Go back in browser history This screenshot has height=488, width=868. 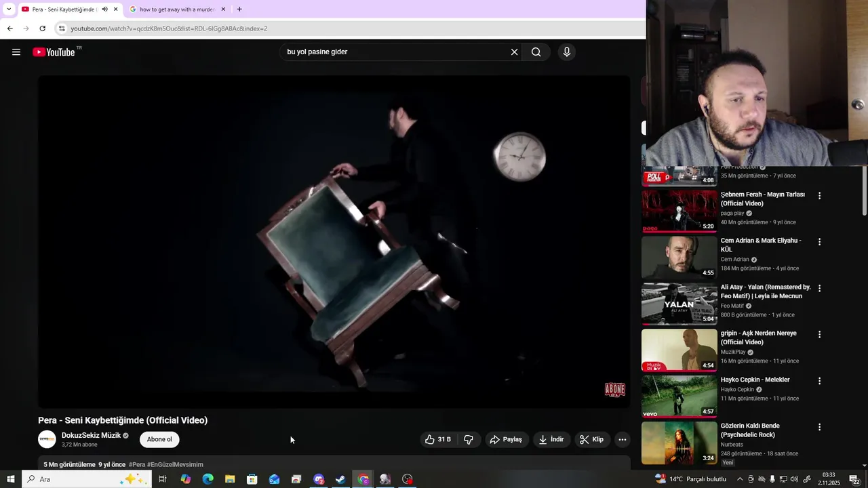pyautogui.click(x=9, y=28)
